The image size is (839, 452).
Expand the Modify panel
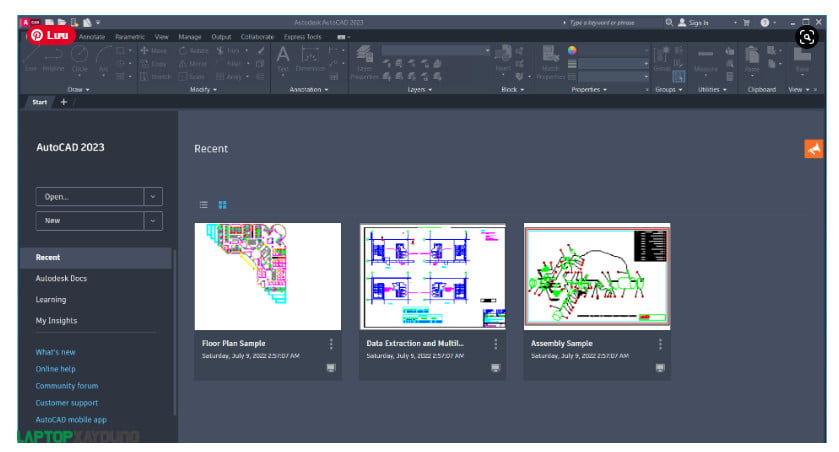pos(203,90)
